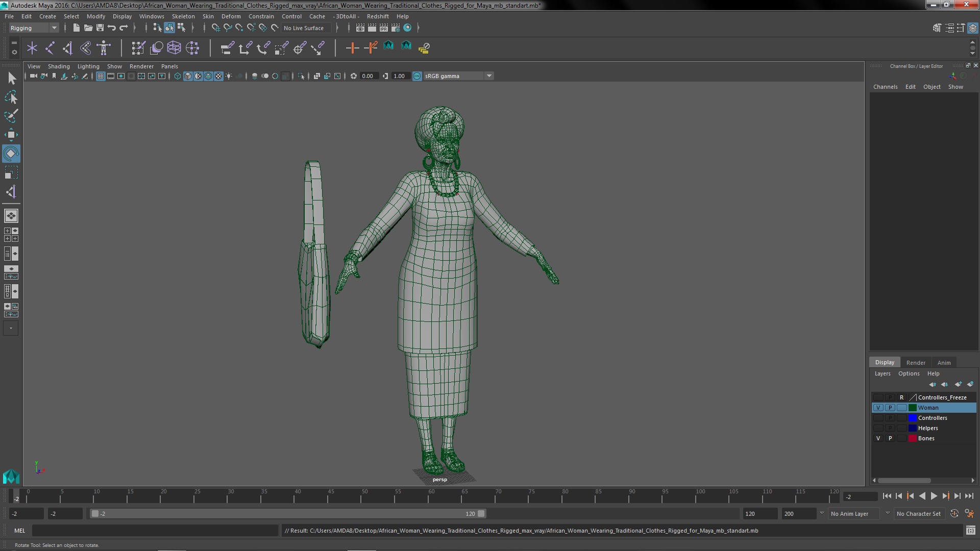Open the No Anim Layer dropdown arrow

coord(822,513)
